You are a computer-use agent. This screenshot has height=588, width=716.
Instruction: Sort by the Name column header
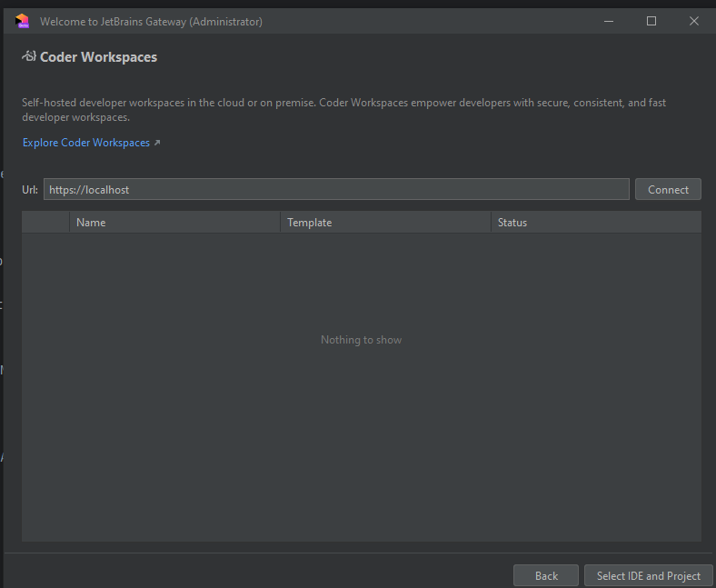coord(174,223)
